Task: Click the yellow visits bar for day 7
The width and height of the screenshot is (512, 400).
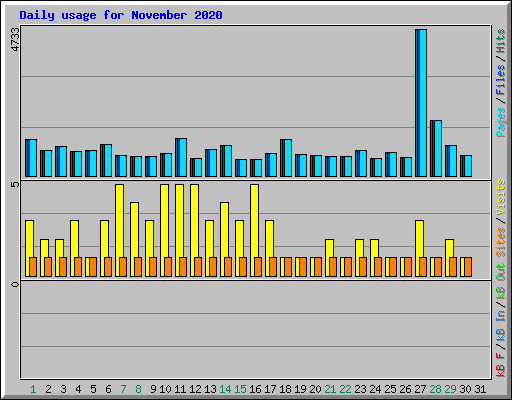Action: [119, 220]
